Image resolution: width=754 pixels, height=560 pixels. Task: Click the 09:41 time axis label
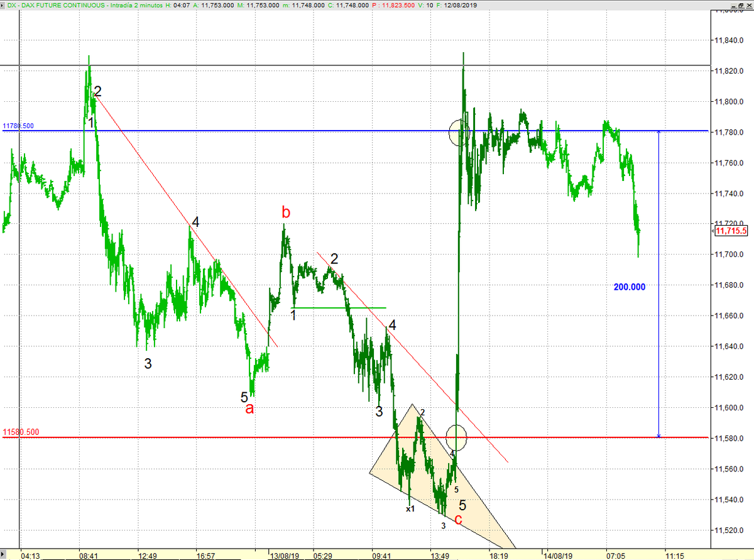click(382, 556)
